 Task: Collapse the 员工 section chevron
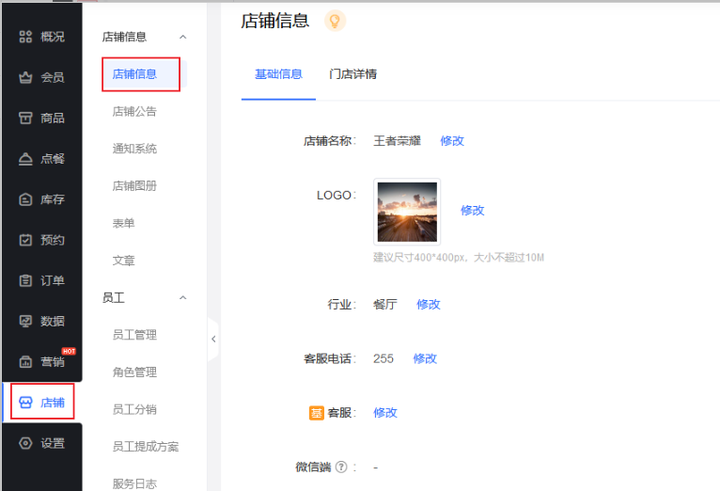183,298
